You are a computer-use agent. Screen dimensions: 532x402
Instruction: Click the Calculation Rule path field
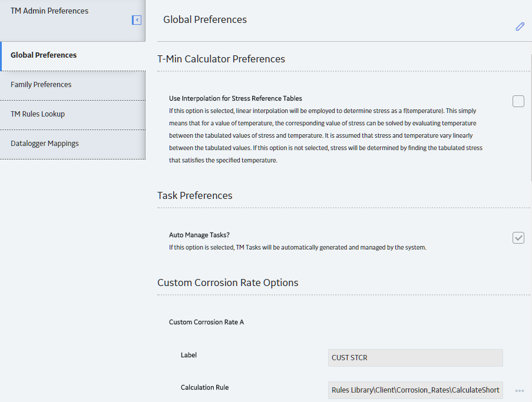click(415, 390)
